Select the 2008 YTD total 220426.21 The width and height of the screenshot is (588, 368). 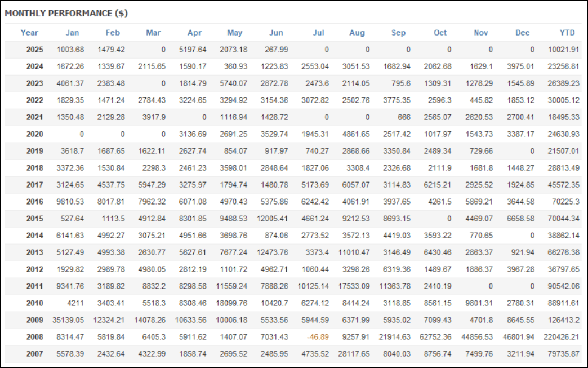click(562, 337)
